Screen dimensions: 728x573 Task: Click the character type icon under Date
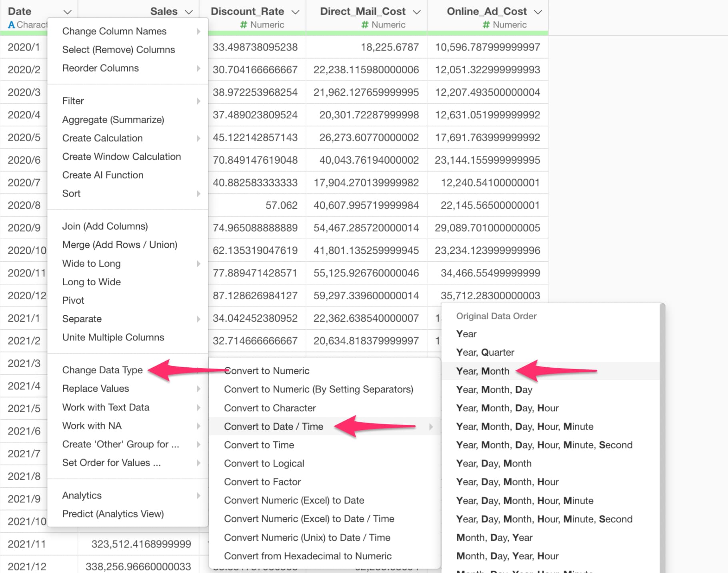pos(12,25)
